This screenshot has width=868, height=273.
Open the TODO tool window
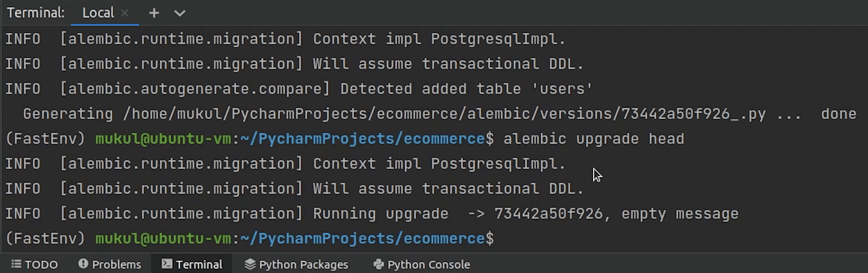tap(35, 264)
